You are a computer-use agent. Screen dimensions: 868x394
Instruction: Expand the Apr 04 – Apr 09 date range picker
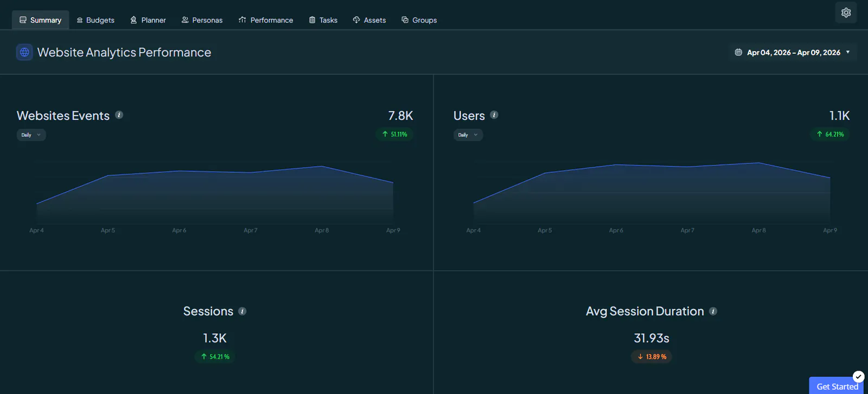(x=793, y=52)
